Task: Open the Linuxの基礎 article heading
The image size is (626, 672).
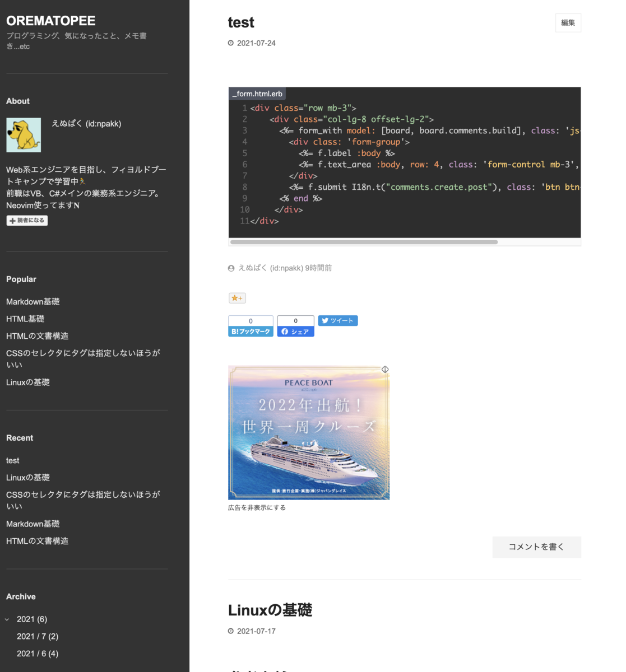Action: click(x=270, y=610)
